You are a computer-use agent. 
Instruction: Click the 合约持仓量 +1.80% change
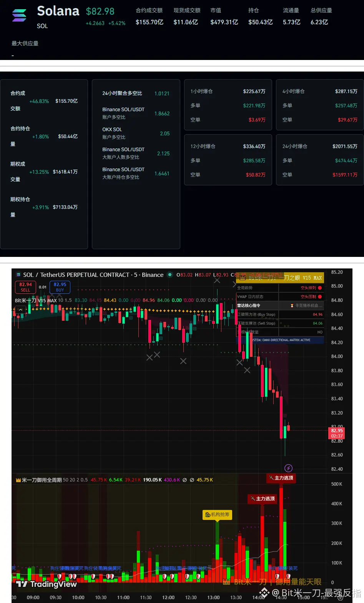40,137
